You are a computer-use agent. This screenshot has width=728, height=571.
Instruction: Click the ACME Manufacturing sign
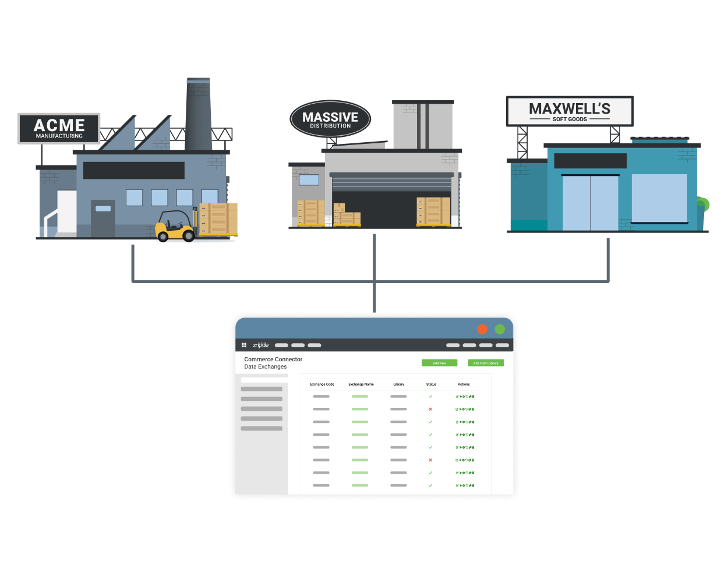pos(59,129)
